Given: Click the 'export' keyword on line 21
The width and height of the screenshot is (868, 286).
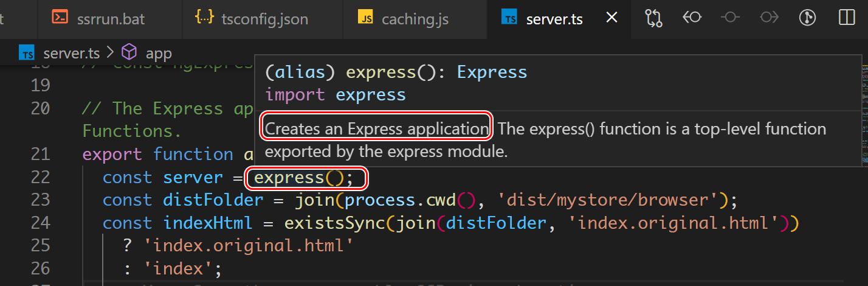Looking at the screenshot, I should tap(112, 155).
